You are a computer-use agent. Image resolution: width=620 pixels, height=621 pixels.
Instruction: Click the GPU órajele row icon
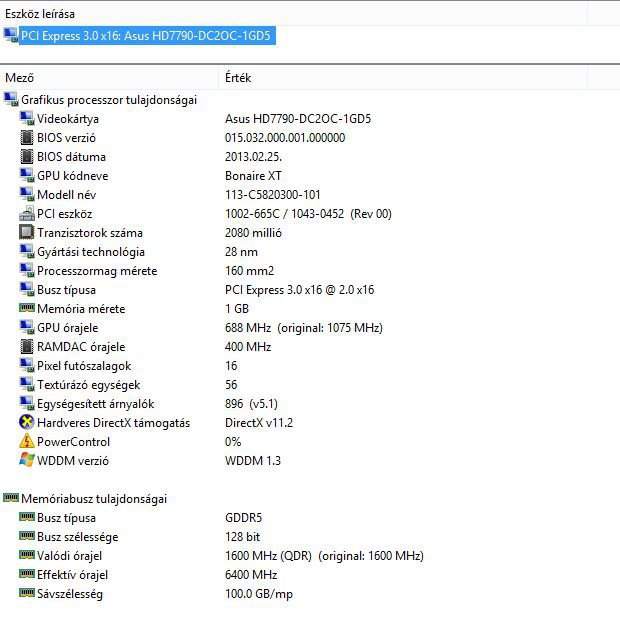pyautogui.click(x=27, y=328)
